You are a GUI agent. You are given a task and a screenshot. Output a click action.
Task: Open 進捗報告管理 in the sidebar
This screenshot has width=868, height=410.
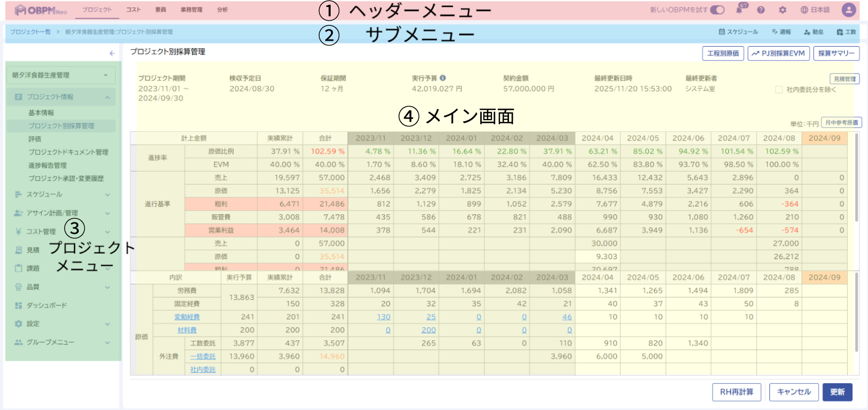pos(48,165)
